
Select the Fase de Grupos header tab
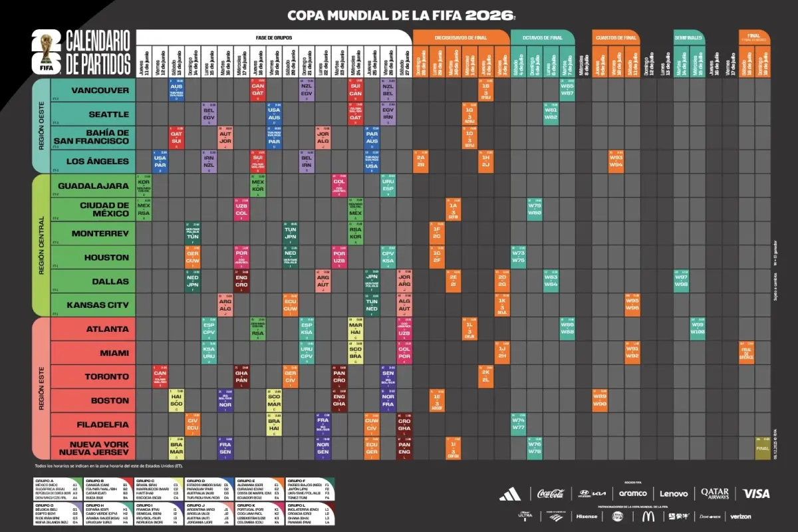[273, 37]
